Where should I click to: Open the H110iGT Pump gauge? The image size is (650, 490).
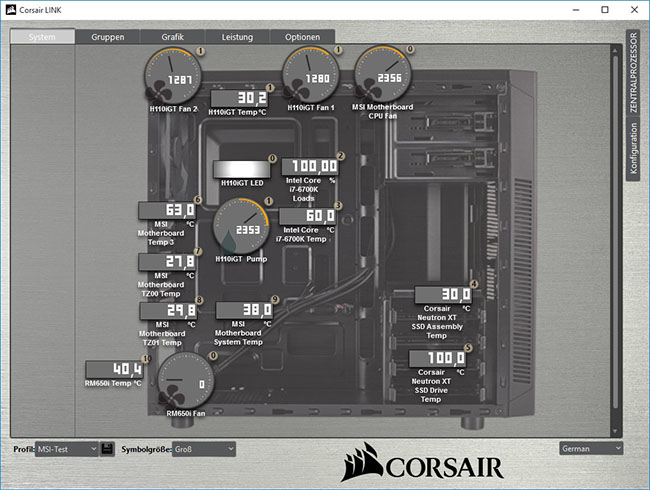(241, 226)
